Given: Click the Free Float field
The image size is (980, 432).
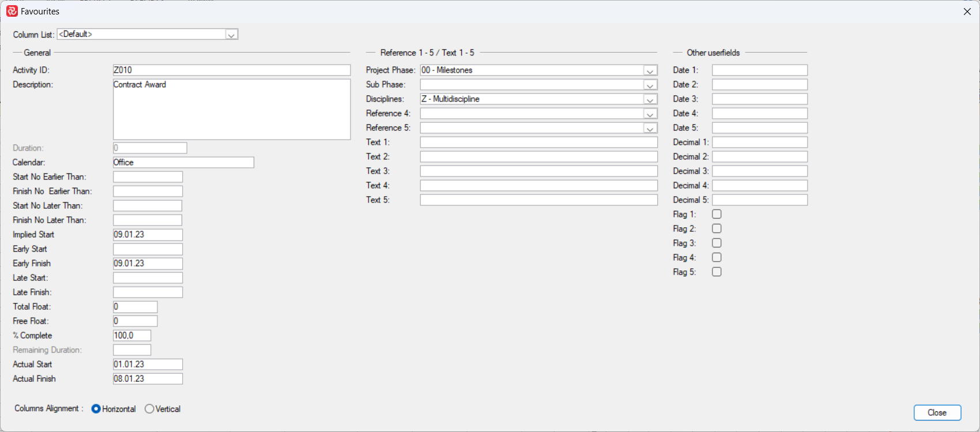Looking at the screenshot, I should click(135, 321).
